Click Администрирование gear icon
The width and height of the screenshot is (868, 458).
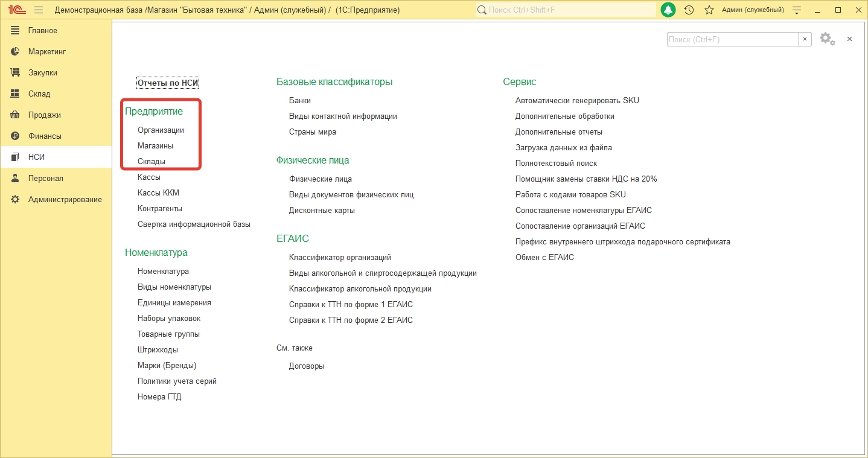(16, 200)
